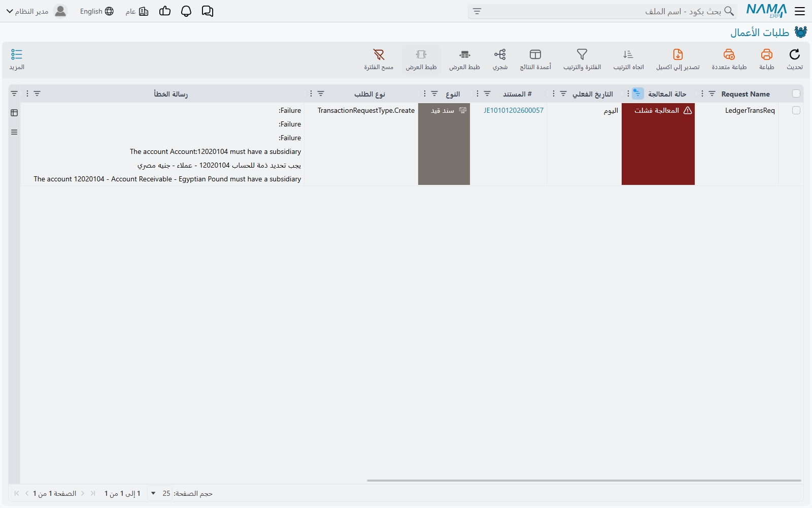The height and width of the screenshot is (508, 812).
Task: Sort by Request Name header
Action: pyautogui.click(x=746, y=94)
